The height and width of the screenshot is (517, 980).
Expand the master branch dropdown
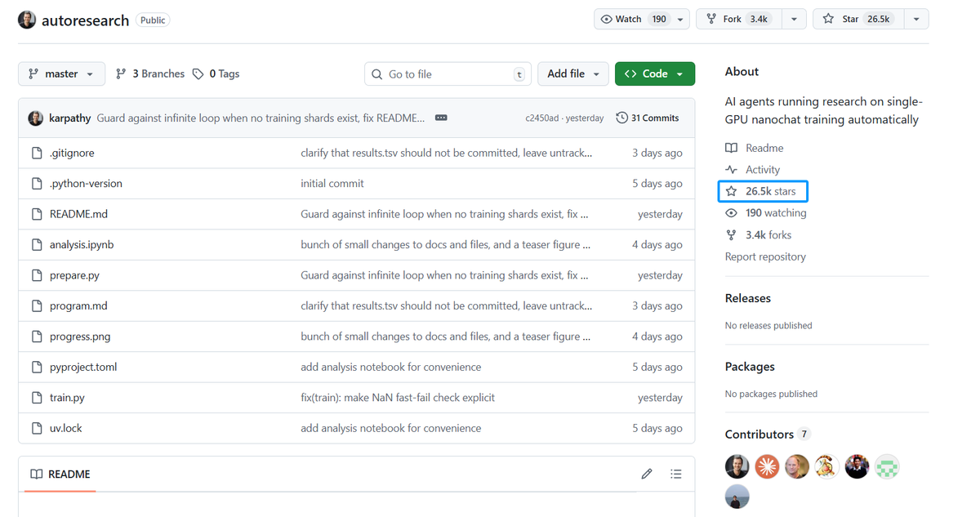[61, 74]
